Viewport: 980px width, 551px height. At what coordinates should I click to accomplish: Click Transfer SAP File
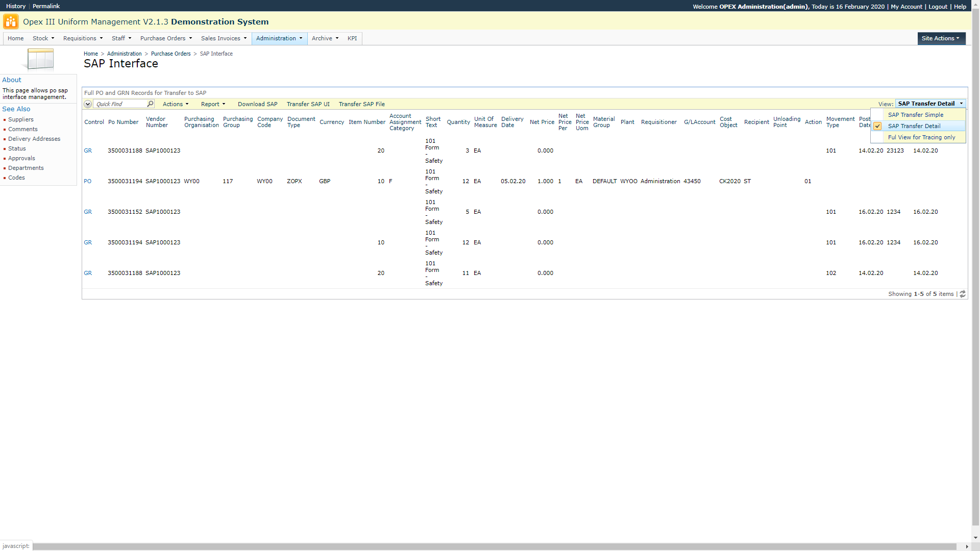pos(361,104)
